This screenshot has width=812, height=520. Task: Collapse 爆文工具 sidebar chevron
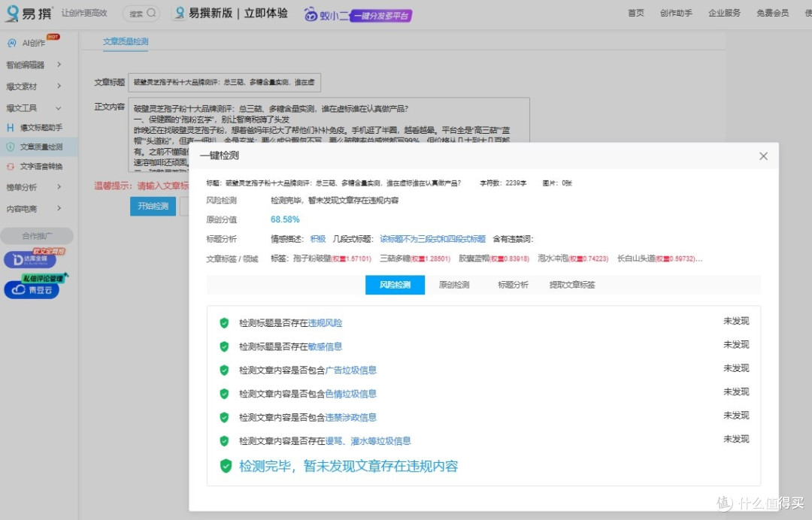coord(59,108)
